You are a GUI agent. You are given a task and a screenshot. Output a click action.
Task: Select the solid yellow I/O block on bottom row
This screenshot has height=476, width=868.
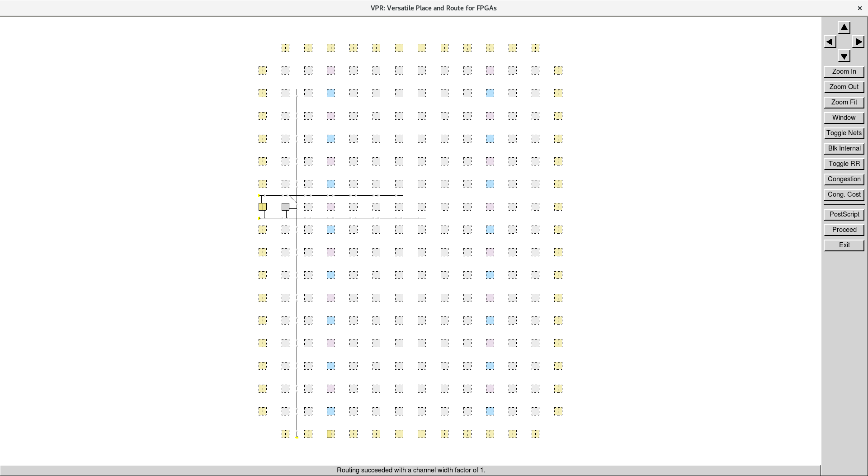click(x=330, y=434)
